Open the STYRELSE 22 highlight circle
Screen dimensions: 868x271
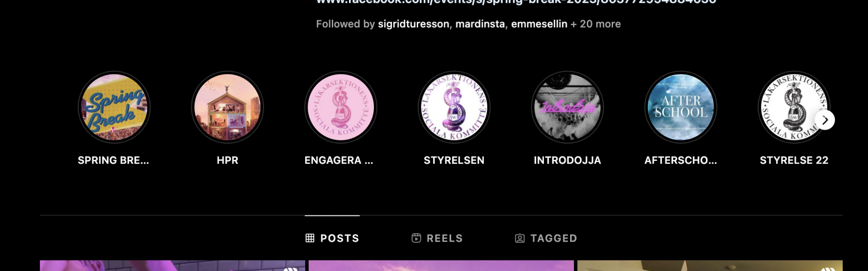click(794, 107)
